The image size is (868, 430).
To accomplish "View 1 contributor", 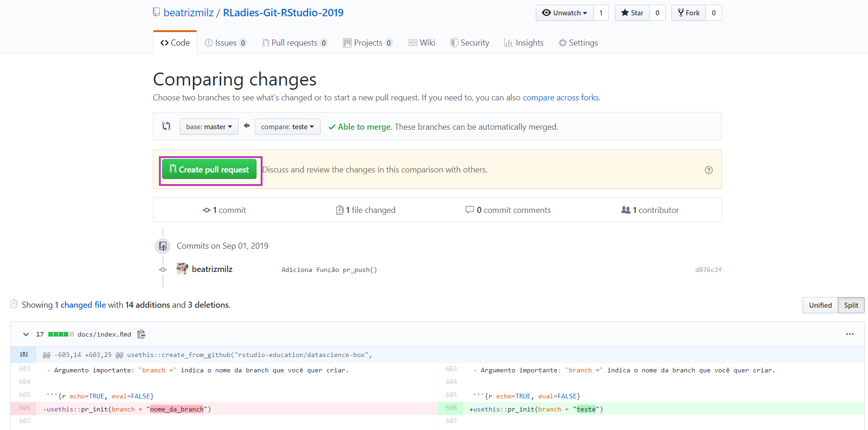I will (650, 210).
